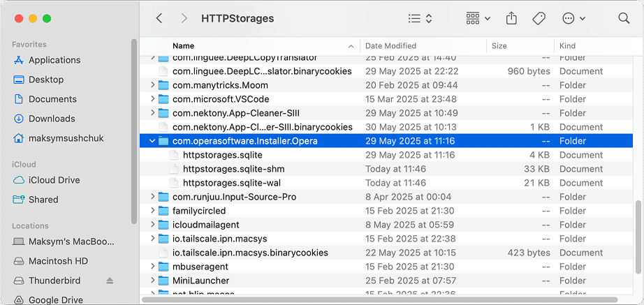
Task: Click the Search magnifier icon
Action: click(624, 18)
